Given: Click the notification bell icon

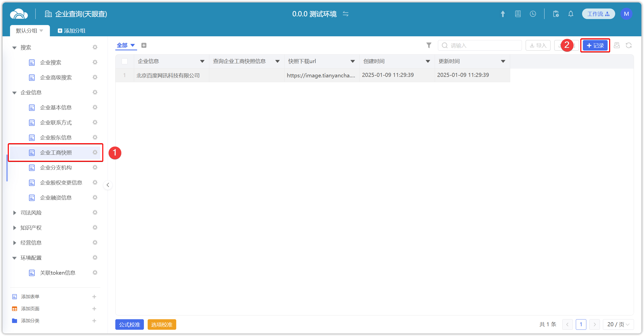Looking at the screenshot, I should [x=571, y=14].
